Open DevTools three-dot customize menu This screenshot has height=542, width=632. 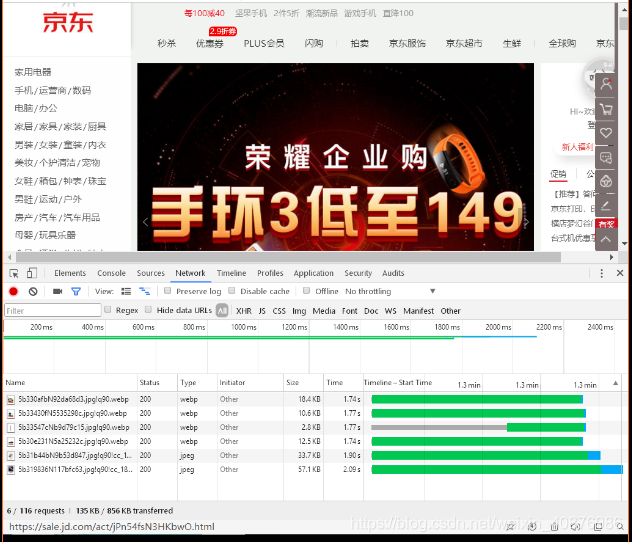pos(601,273)
